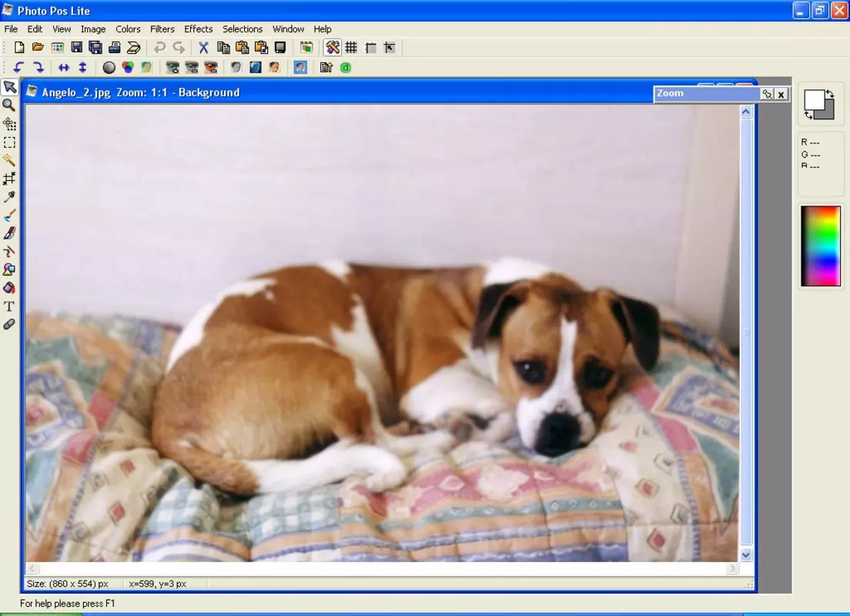Flip image vertically
This screenshot has width=850, height=616.
[82, 67]
